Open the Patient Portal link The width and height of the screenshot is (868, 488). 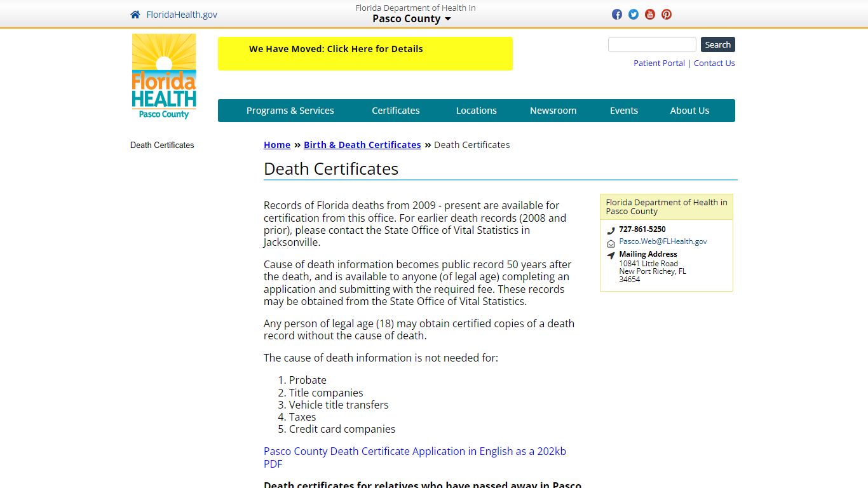coord(659,63)
